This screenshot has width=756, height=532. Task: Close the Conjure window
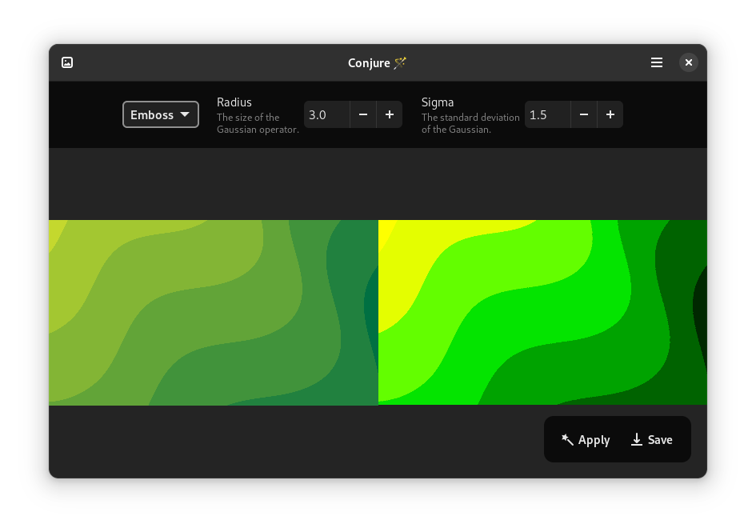pos(688,62)
